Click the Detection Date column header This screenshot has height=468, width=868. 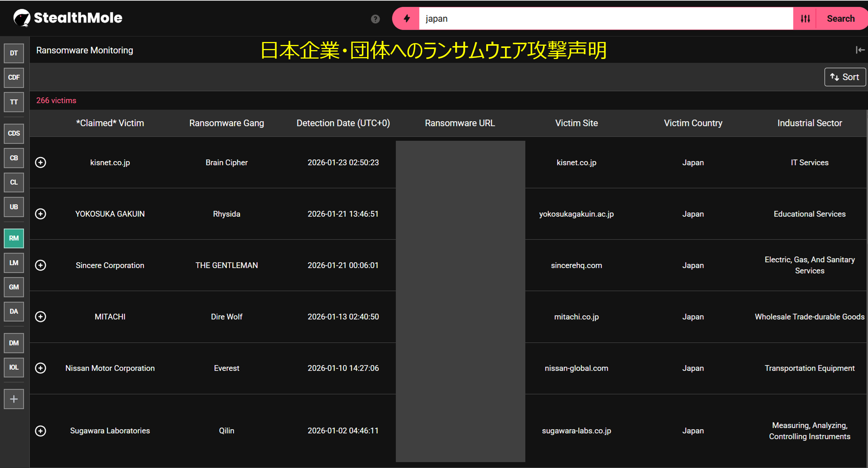[343, 123]
